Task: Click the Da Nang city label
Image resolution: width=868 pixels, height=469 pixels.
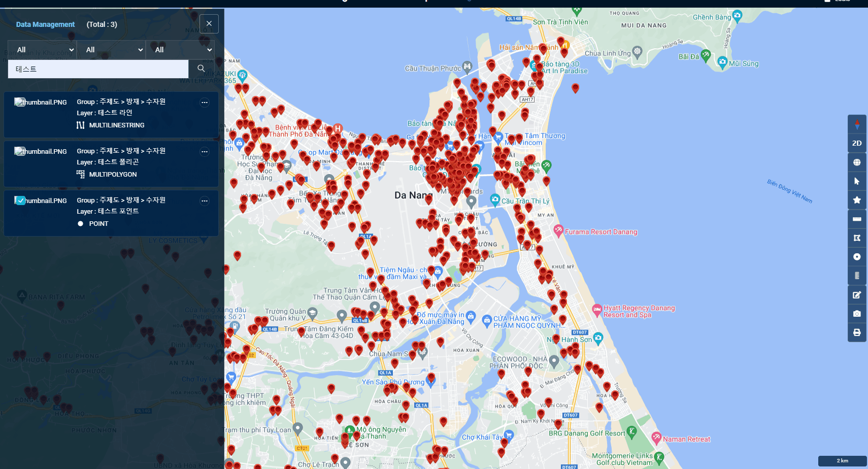Action: click(413, 195)
